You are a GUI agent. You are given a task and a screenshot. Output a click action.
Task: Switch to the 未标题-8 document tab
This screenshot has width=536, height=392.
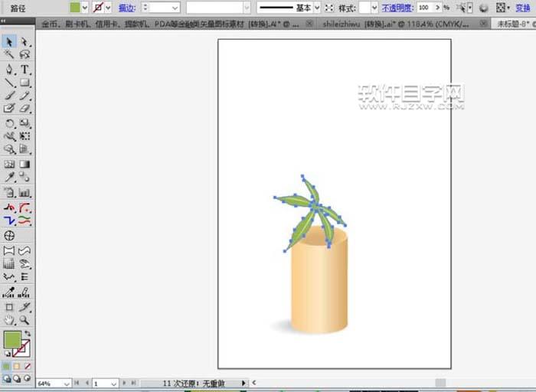(515, 24)
